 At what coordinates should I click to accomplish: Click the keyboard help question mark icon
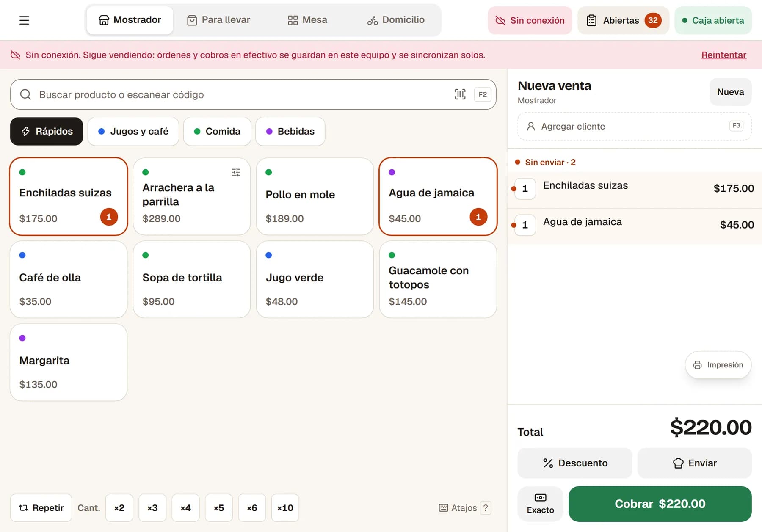click(x=486, y=507)
